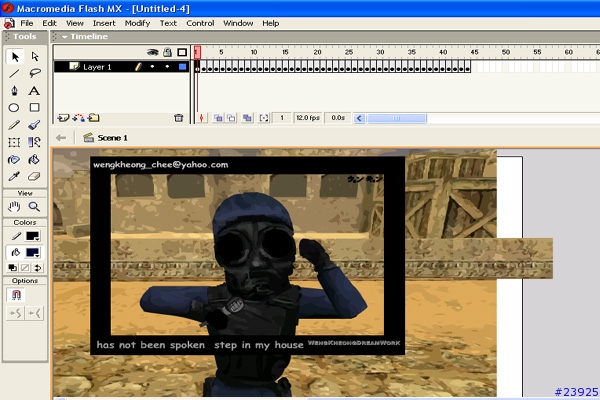Screen dimensions: 600x400
Task: Click the Straighten option button
Action: click(34, 313)
